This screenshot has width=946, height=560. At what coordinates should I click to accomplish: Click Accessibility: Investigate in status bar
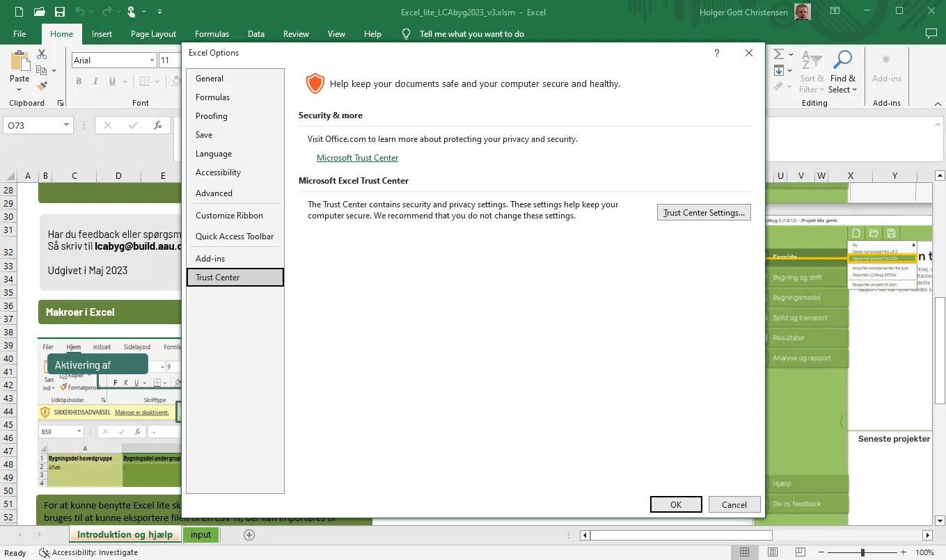89,552
